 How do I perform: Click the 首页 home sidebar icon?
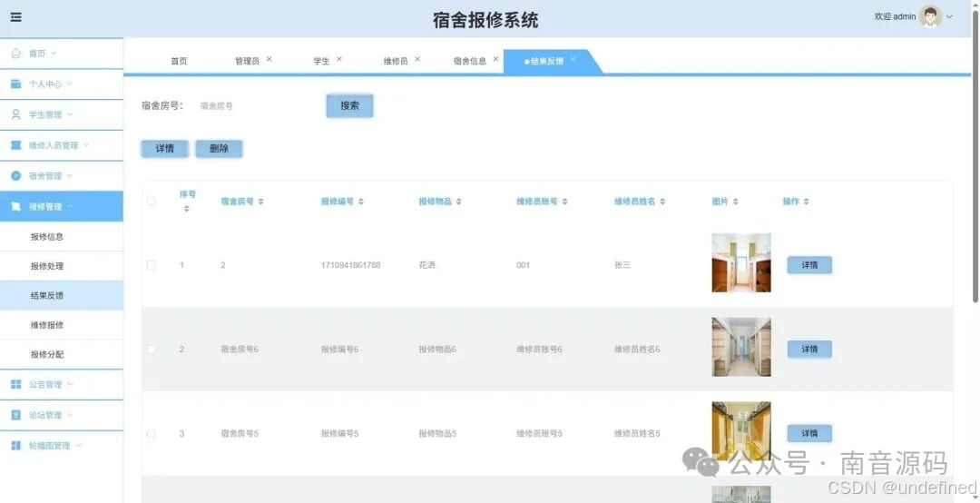[x=16, y=54]
